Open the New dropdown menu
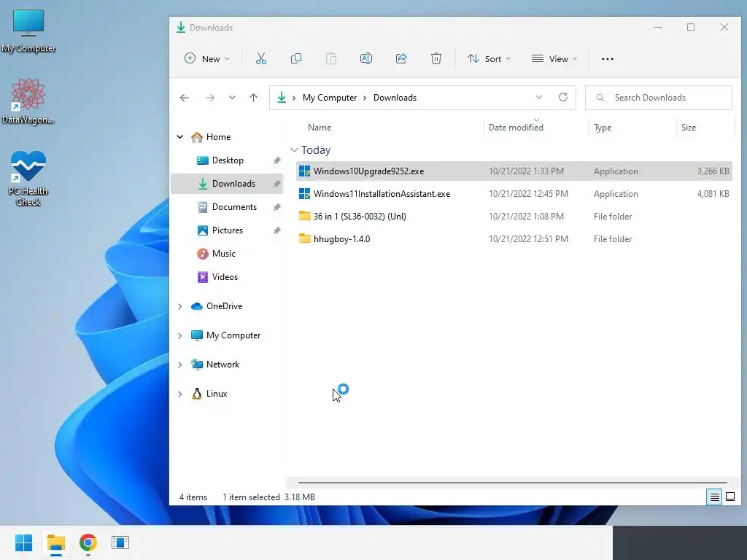 207,58
